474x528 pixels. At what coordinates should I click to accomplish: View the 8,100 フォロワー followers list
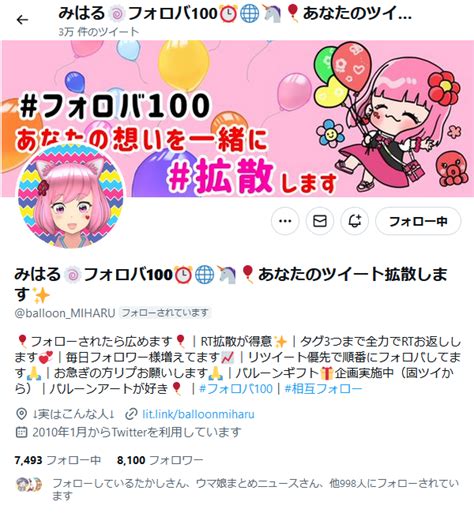[x=160, y=460]
